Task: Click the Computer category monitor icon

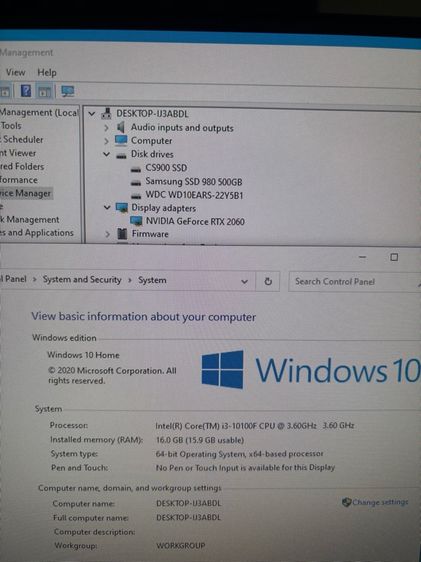Action: coord(121,140)
